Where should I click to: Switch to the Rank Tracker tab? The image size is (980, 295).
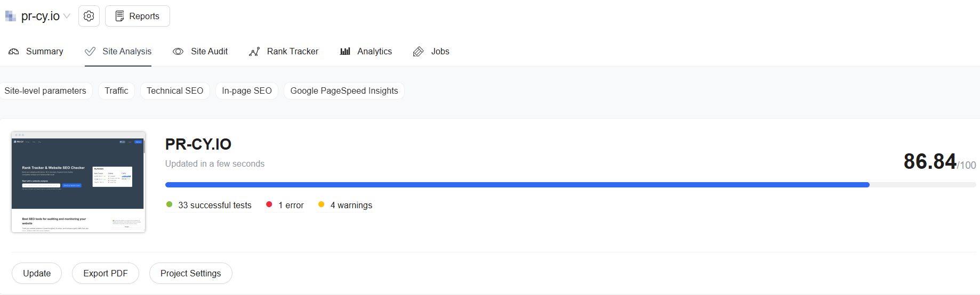(x=292, y=52)
